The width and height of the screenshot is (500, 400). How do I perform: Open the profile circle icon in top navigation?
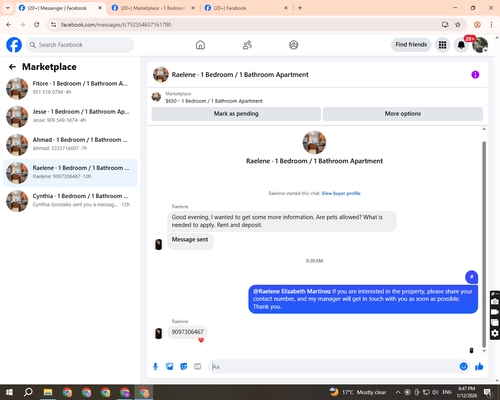coord(294,45)
